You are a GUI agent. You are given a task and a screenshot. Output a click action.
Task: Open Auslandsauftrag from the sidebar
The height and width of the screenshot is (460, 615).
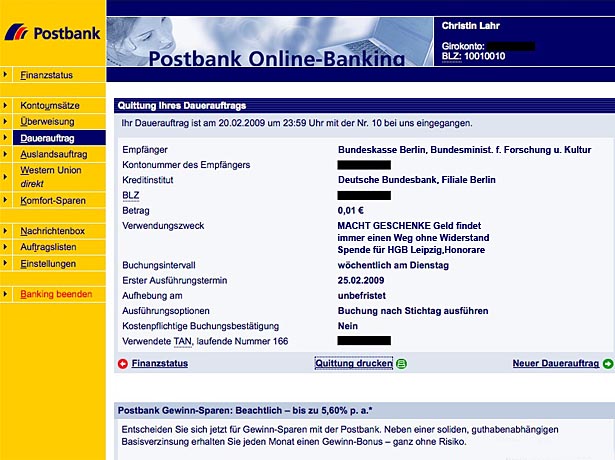pos(54,154)
